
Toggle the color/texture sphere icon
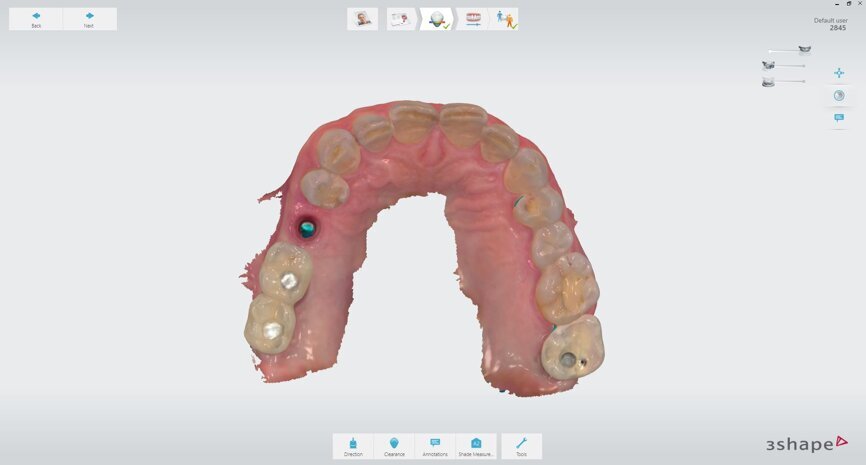839,96
